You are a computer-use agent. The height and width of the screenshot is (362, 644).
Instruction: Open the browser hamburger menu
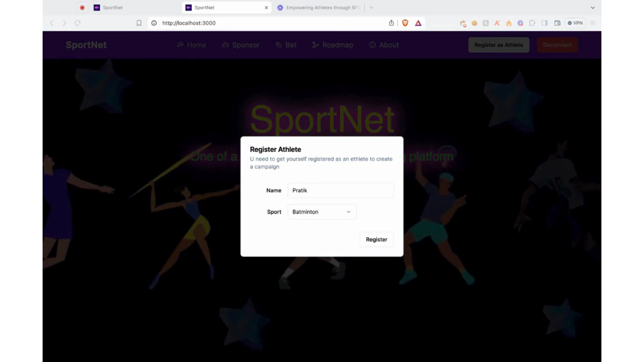click(x=593, y=23)
